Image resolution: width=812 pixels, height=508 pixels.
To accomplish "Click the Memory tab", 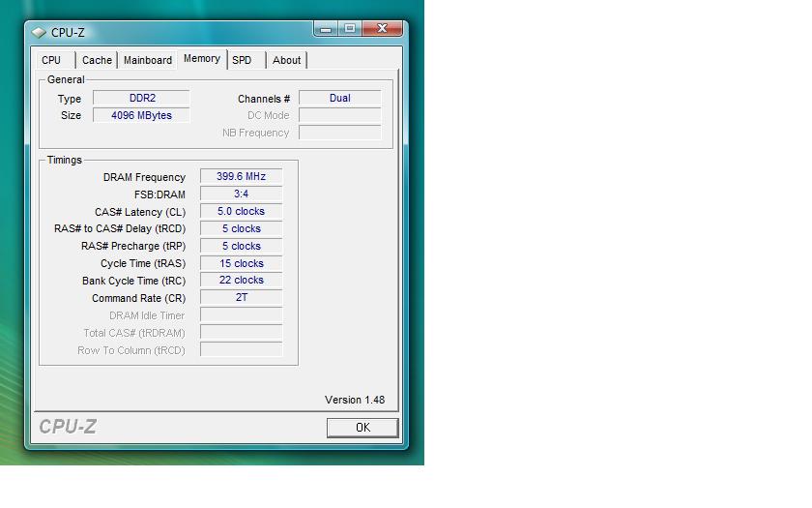I will 202,59.
